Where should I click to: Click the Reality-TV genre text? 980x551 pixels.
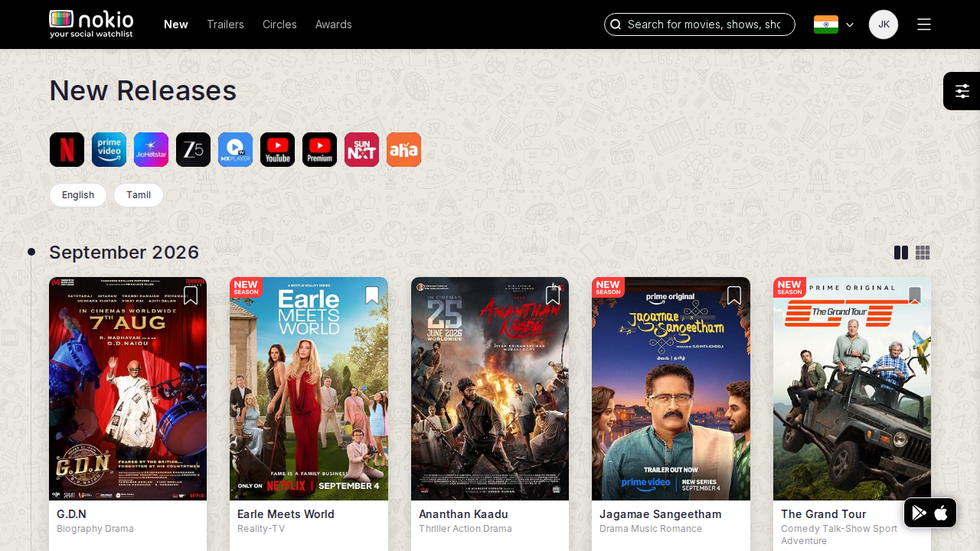[x=261, y=529]
